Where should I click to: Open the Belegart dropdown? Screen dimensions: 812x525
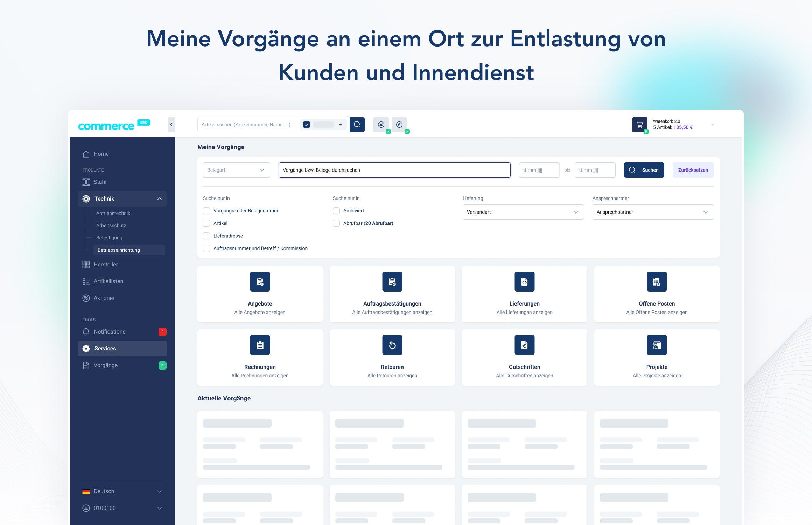tap(236, 170)
